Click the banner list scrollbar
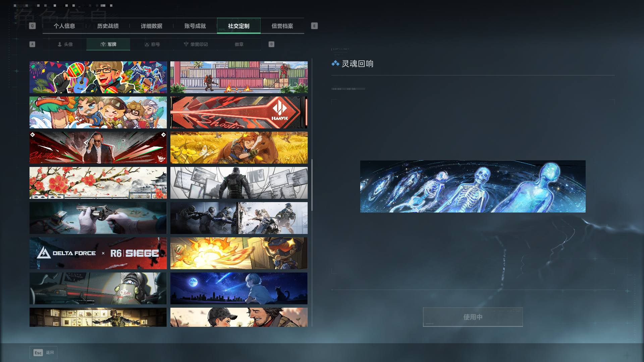 312,185
